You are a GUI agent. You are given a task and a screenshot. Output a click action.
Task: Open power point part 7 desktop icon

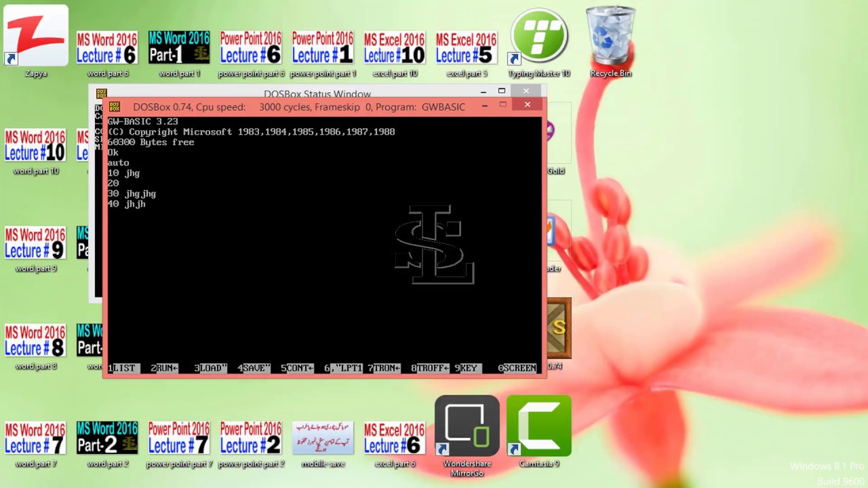[x=179, y=443]
